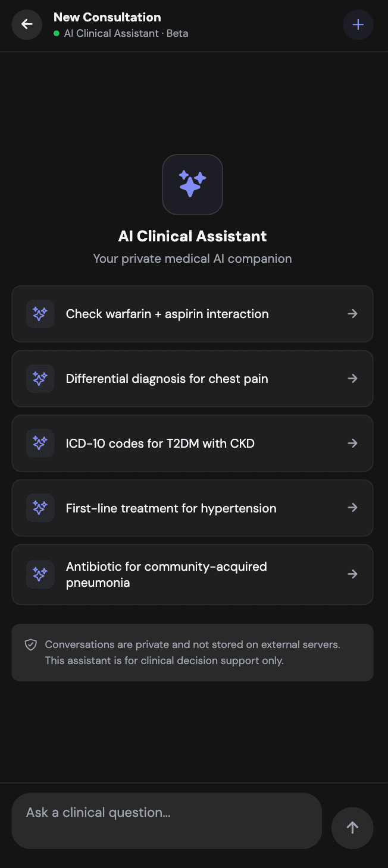Screen dimensions: 388x868
Task: Click sparkle icon beside hypertension suggestion
Action: click(x=40, y=508)
